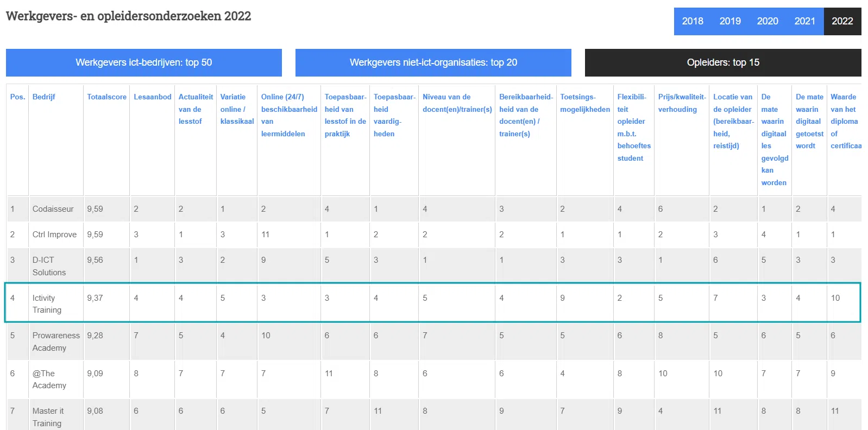Sort by Bereikbaarheid van de docent(en) column
This screenshot has height=430, width=868.
[x=526, y=115]
